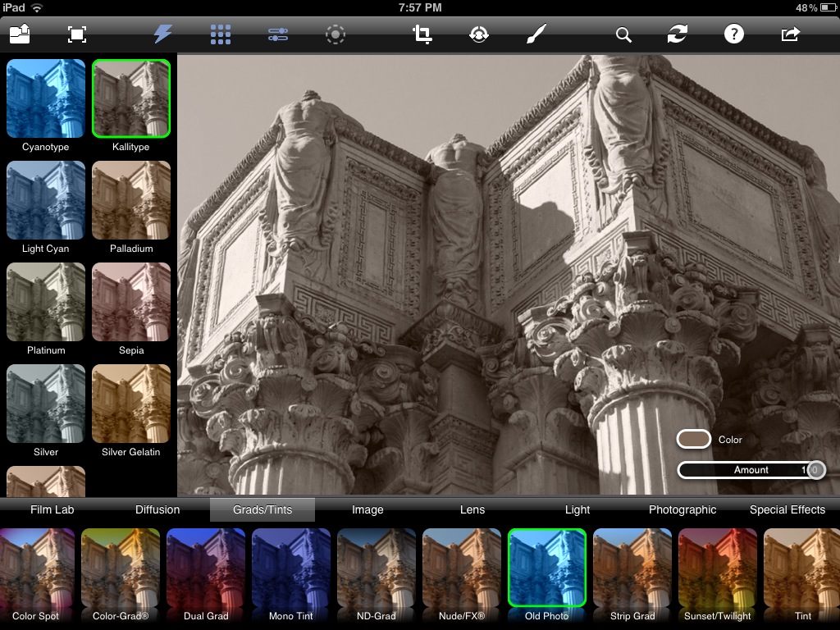
Task: Open the Special Effects tab
Action: tap(787, 509)
